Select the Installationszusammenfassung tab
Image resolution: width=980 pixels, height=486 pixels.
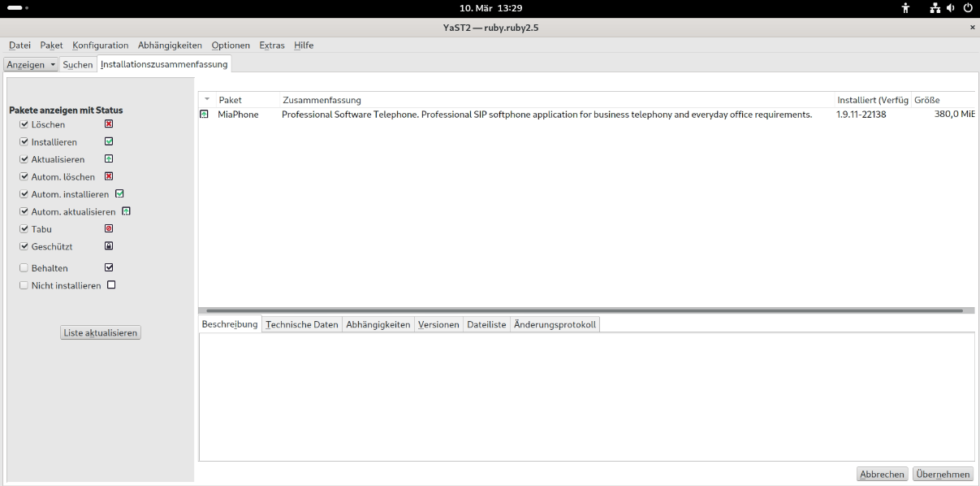pyautogui.click(x=164, y=64)
